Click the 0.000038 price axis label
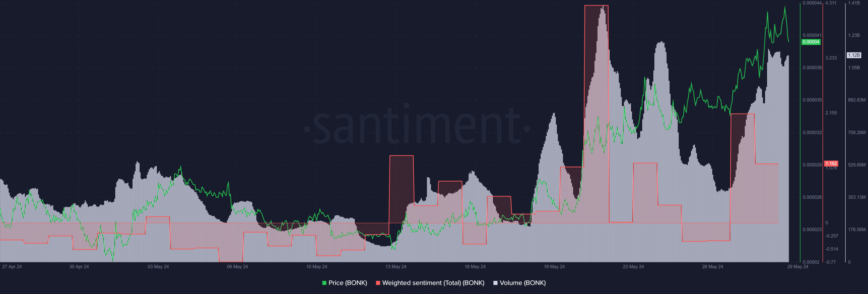868x294 pixels. (x=812, y=67)
